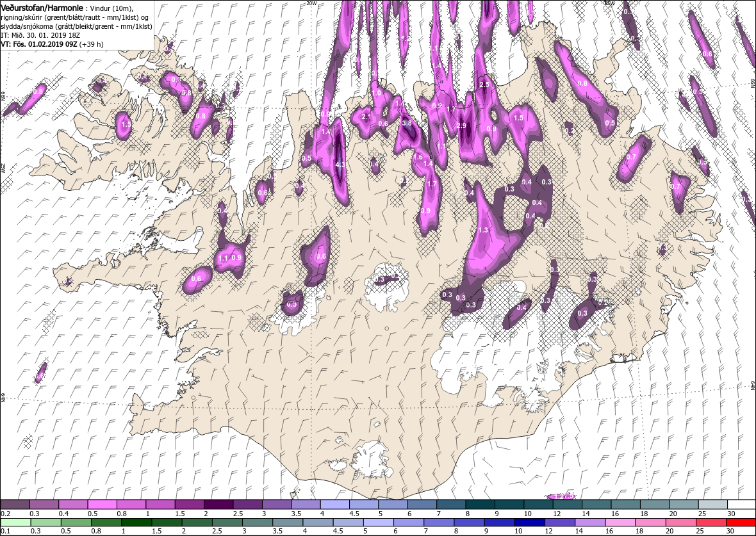Click the 20W longitude label
Screen dimensions: 756x536
[311, 3]
